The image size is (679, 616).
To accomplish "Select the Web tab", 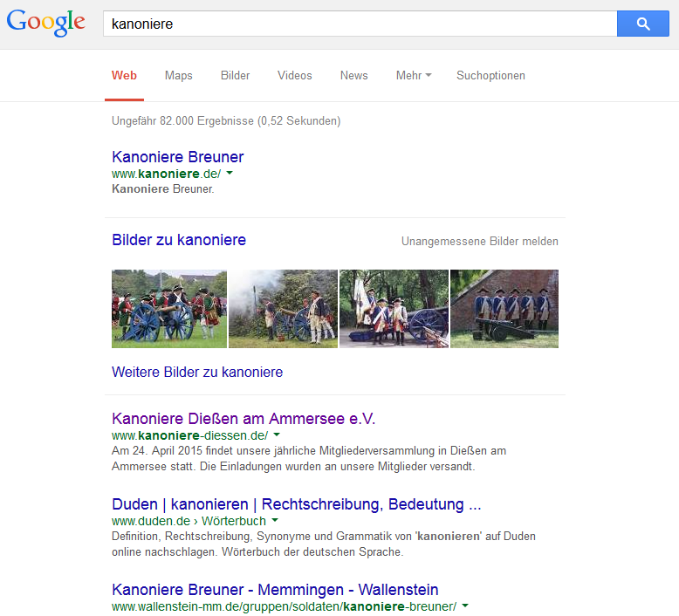I will (124, 75).
